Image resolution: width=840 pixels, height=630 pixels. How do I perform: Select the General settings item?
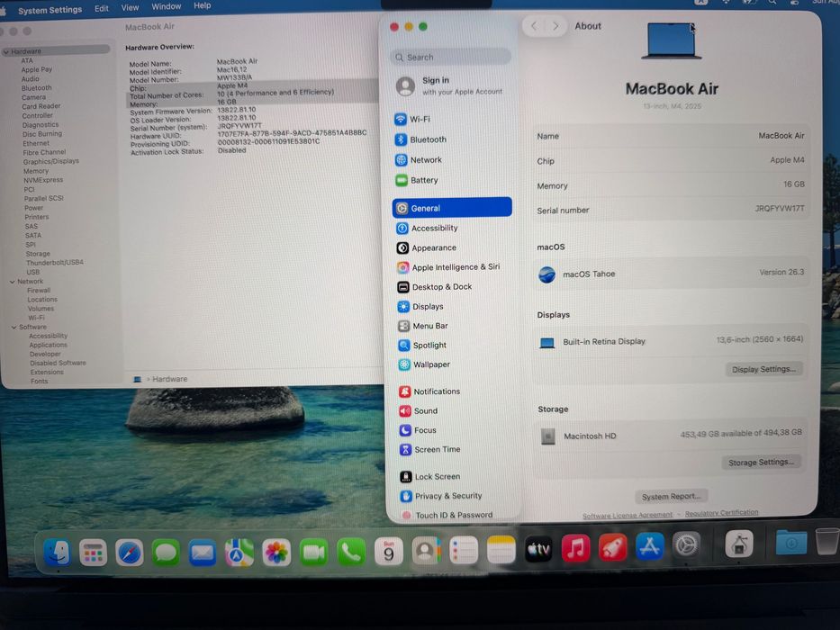tap(452, 208)
